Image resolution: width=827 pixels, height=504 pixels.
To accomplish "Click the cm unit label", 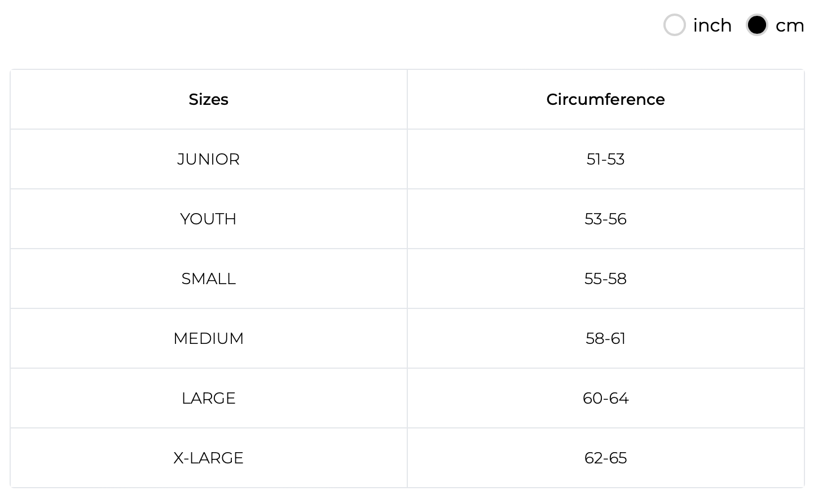I will (790, 26).
